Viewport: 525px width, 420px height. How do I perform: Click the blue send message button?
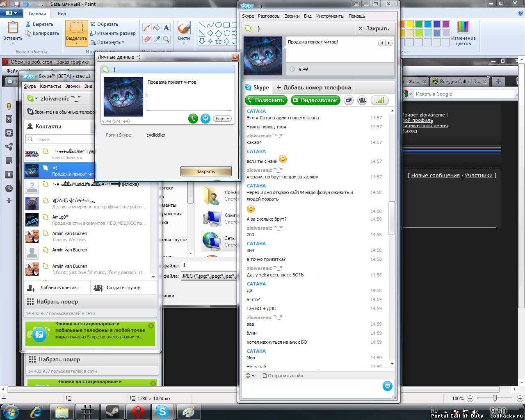click(387, 386)
